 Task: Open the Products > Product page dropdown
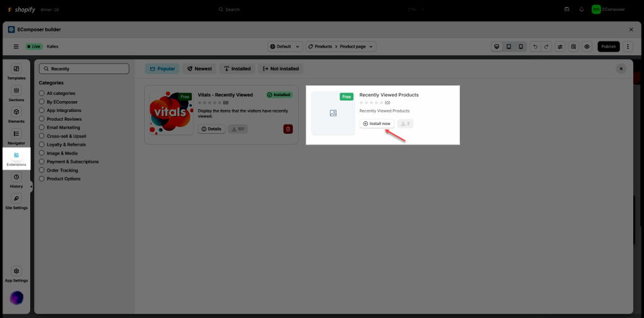coord(341,47)
